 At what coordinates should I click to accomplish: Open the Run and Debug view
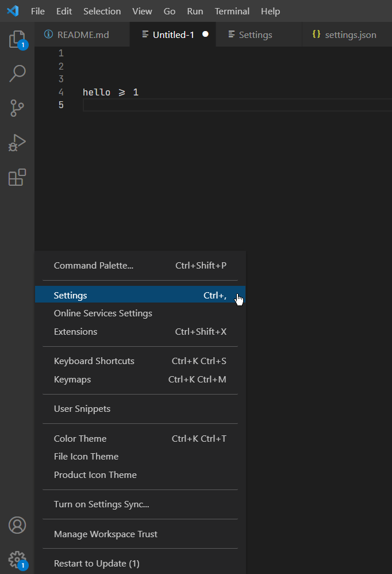point(17,143)
